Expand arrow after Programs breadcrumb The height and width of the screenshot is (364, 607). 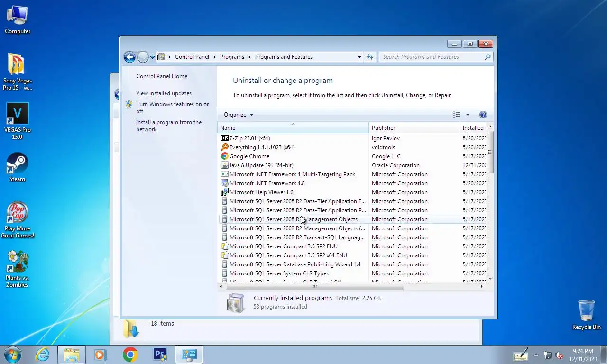pyautogui.click(x=249, y=57)
